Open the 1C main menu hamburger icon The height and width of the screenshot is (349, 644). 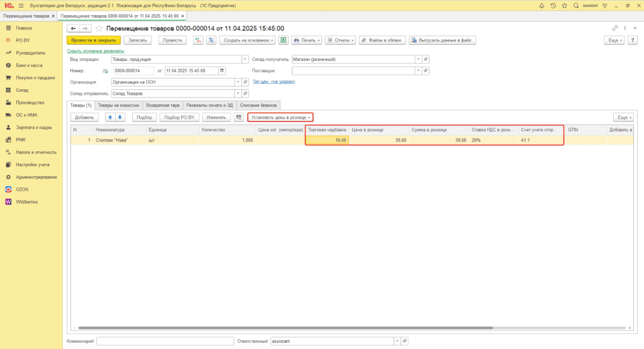point(21,6)
